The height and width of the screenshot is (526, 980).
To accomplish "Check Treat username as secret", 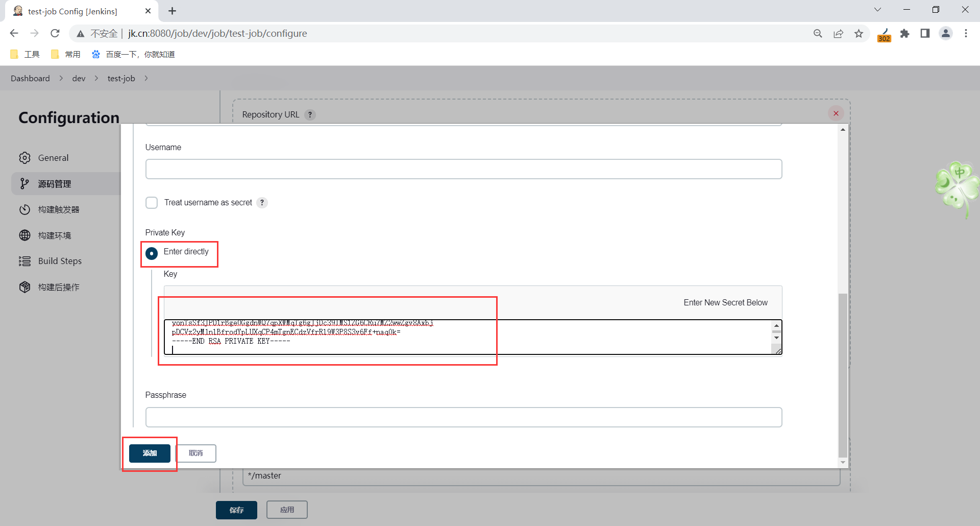I will (x=152, y=203).
